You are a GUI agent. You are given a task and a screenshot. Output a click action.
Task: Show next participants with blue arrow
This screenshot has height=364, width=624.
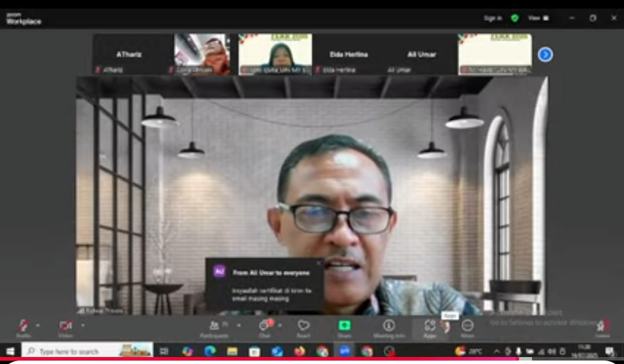[545, 54]
